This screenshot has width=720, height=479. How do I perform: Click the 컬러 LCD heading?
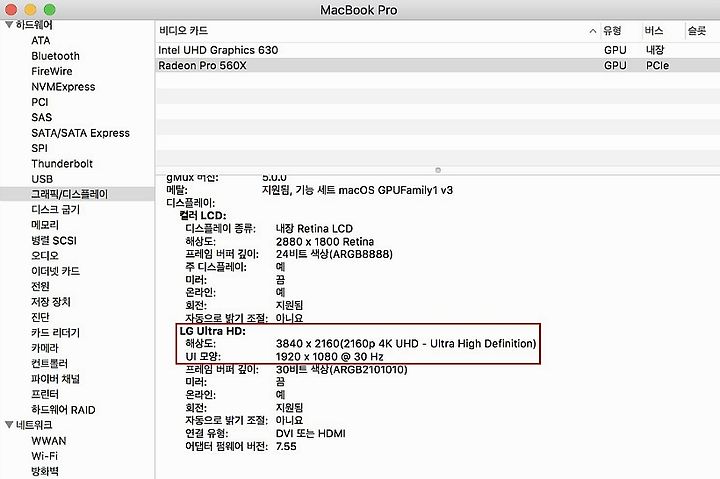(202, 215)
